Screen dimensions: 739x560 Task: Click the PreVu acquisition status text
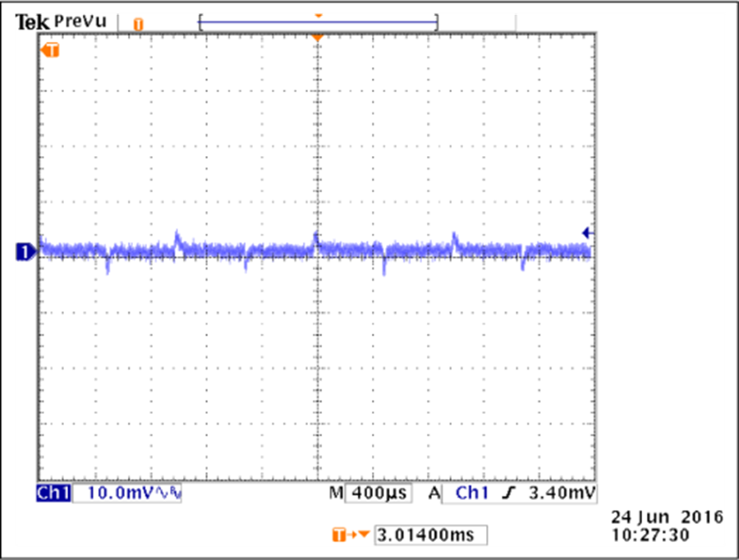coord(80,22)
